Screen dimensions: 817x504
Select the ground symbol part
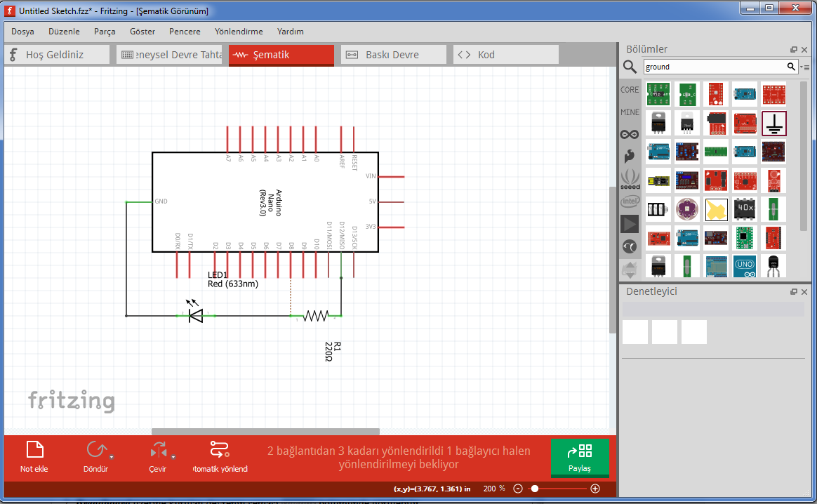pyautogui.click(x=773, y=124)
